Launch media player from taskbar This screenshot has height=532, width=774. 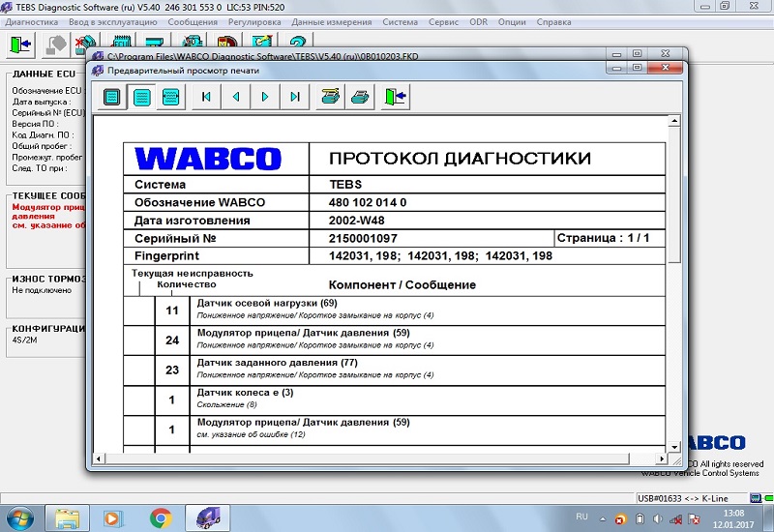coord(112,518)
